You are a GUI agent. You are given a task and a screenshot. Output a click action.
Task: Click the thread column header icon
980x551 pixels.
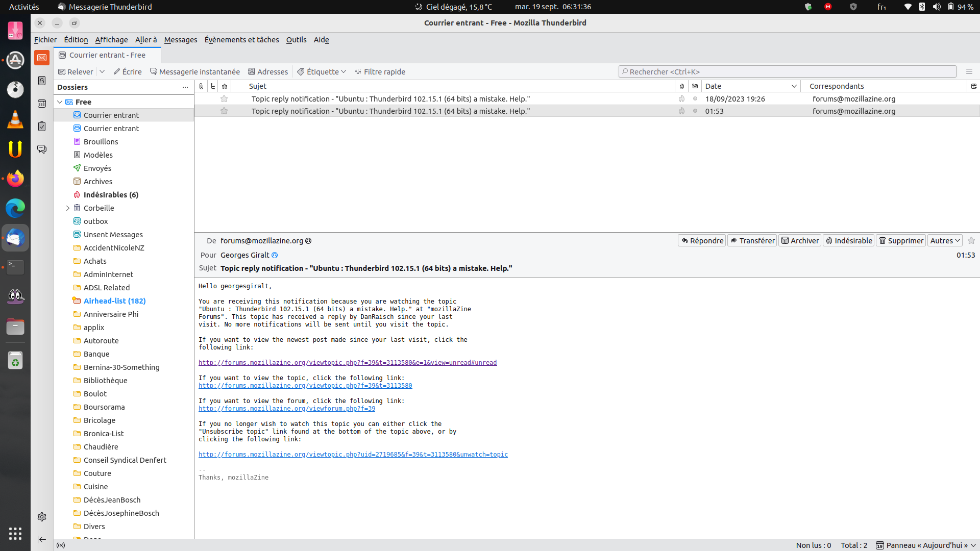tap(213, 86)
